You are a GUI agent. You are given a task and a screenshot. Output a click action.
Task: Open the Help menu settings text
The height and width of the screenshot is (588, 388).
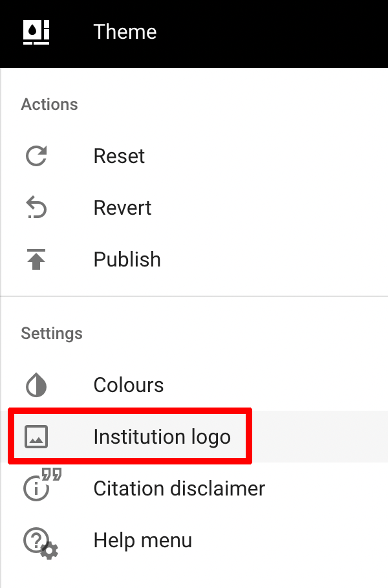(142, 540)
